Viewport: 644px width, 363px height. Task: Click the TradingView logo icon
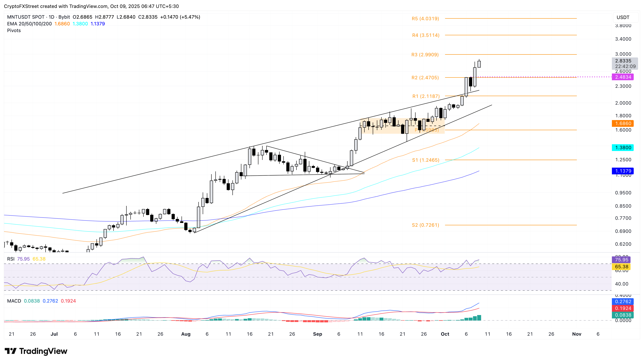[x=11, y=351]
